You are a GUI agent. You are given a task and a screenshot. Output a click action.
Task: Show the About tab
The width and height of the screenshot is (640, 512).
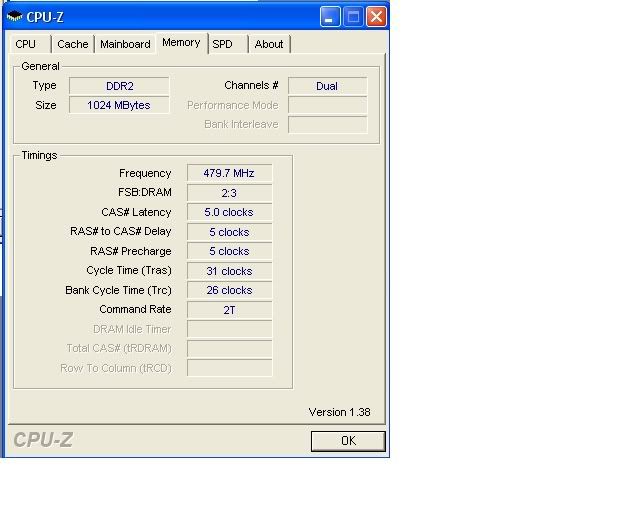pyautogui.click(x=269, y=44)
